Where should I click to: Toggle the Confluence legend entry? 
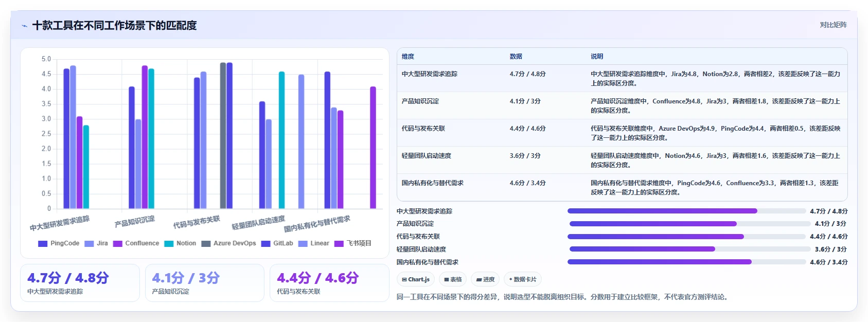tap(136, 243)
